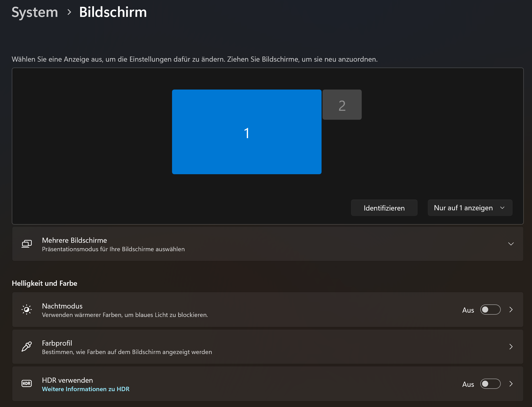Select display 1 in arrangement
The height and width of the screenshot is (407, 532).
click(247, 132)
